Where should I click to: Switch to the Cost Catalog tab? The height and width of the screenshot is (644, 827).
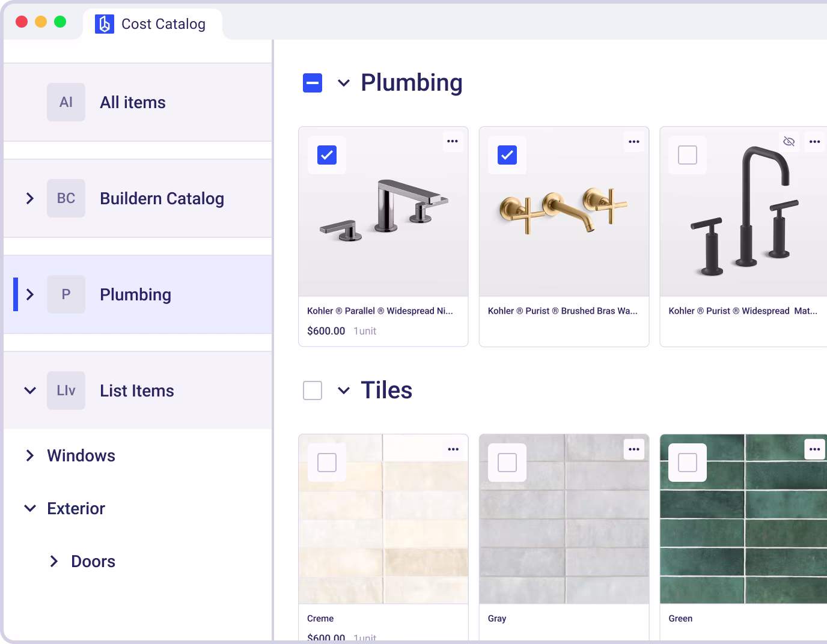click(153, 24)
